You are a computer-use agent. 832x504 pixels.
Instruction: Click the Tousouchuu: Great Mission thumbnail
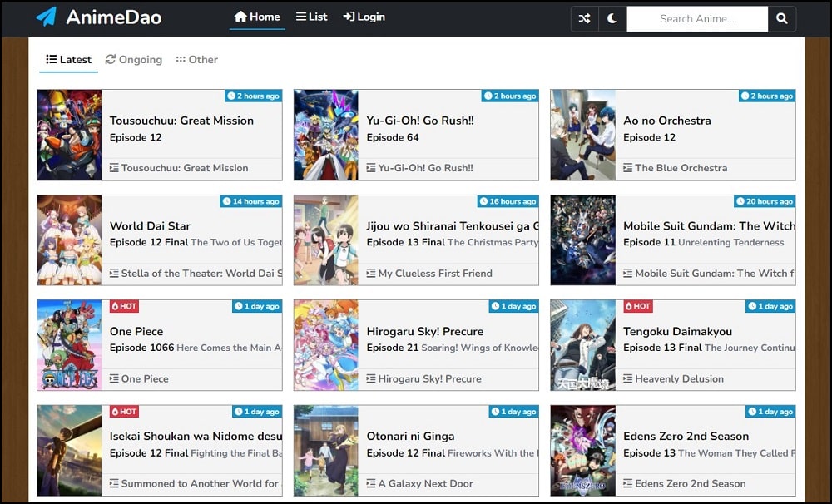[x=69, y=135]
